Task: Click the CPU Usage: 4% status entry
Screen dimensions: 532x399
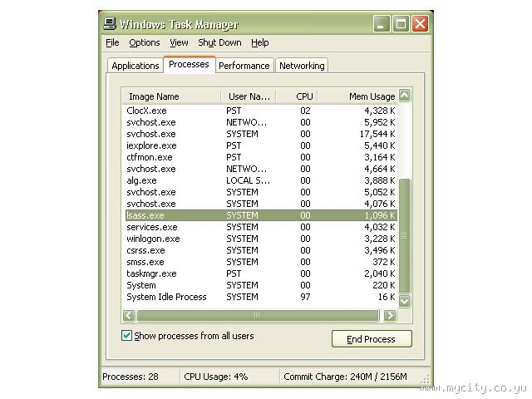Action: (216, 377)
